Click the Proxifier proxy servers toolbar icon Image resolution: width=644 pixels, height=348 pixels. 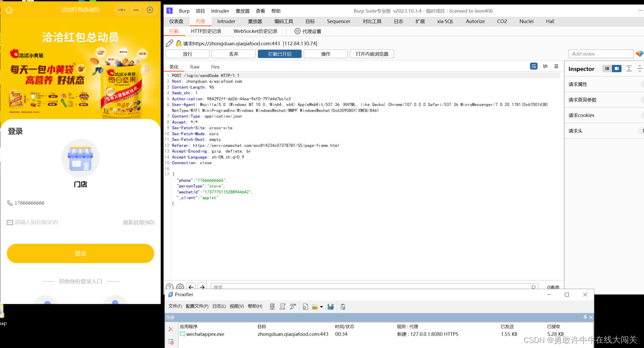click(272, 307)
